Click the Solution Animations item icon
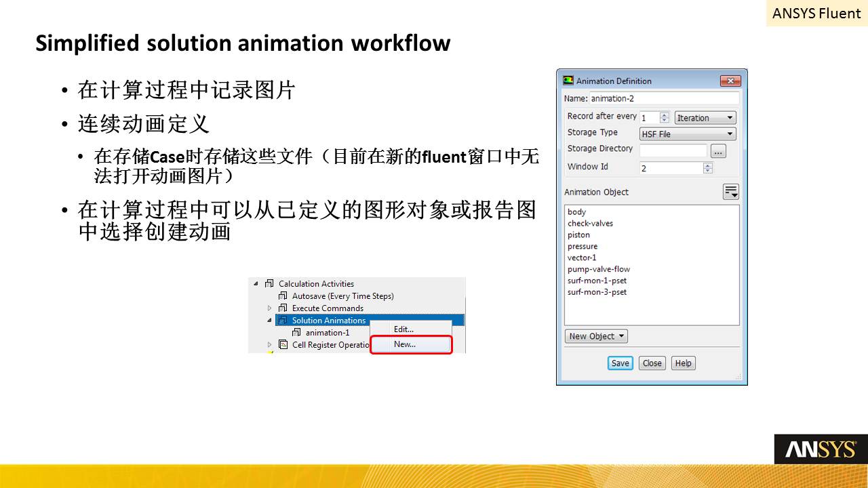 (283, 321)
